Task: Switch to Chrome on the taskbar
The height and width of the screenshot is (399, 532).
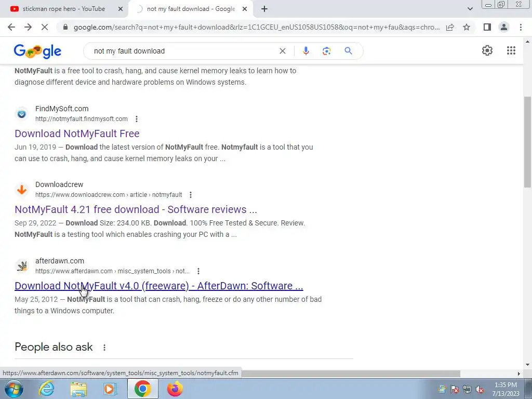Action: 142,389
